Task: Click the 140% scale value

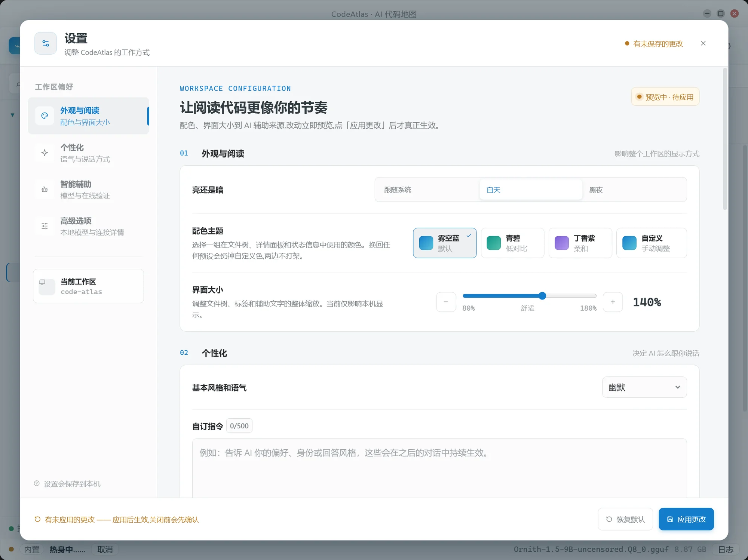Action: click(x=647, y=302)
